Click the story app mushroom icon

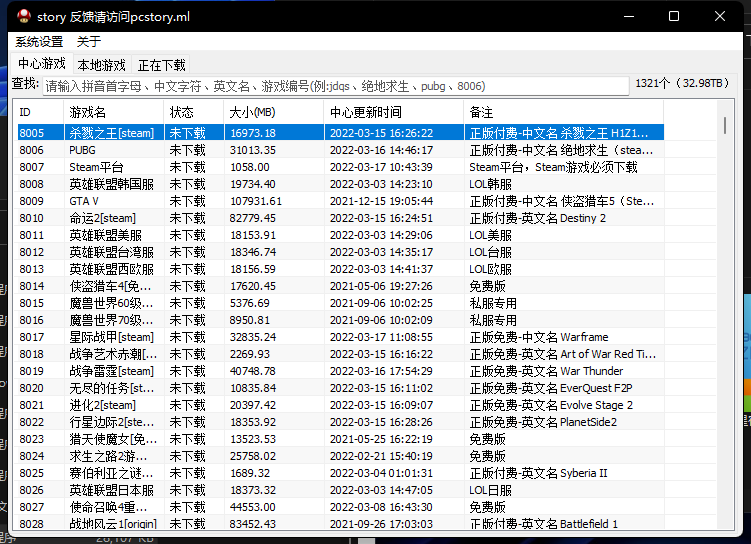click(23, 16)
